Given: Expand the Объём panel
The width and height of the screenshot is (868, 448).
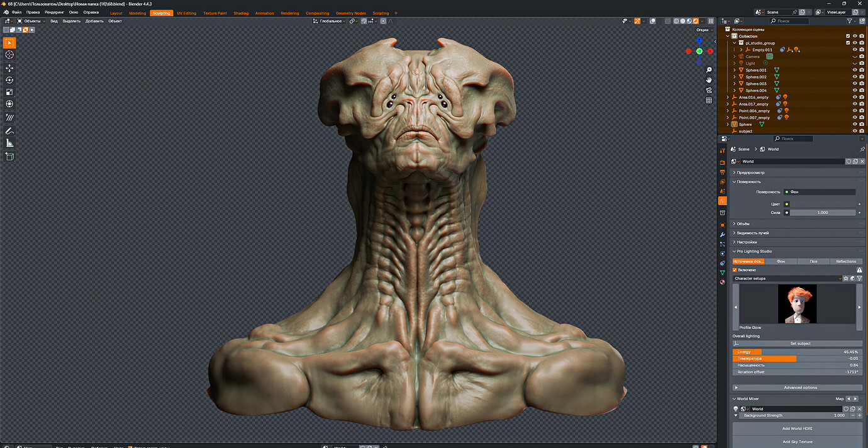Looking at the screenshot, I should 798,223.
